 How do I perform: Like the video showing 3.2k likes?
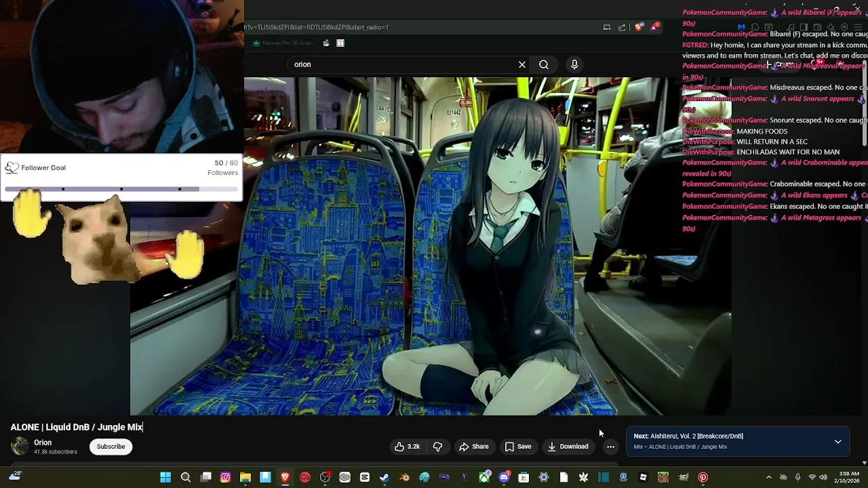pyautogui.click(x=407, y=447)
